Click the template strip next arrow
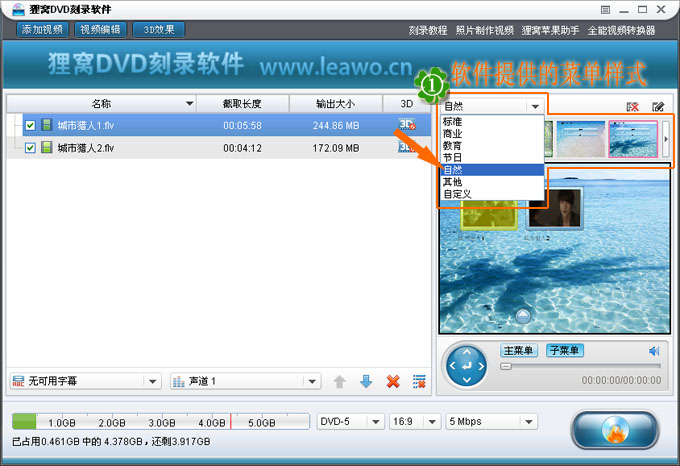 [666, 139]
